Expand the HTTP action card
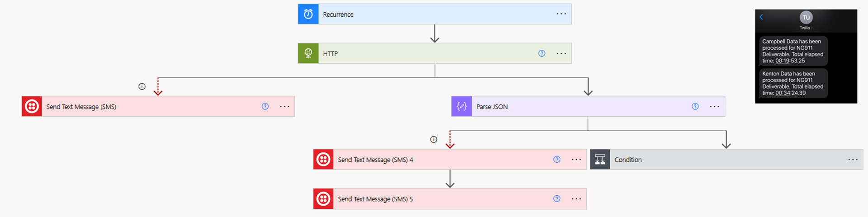 [434, 53]
